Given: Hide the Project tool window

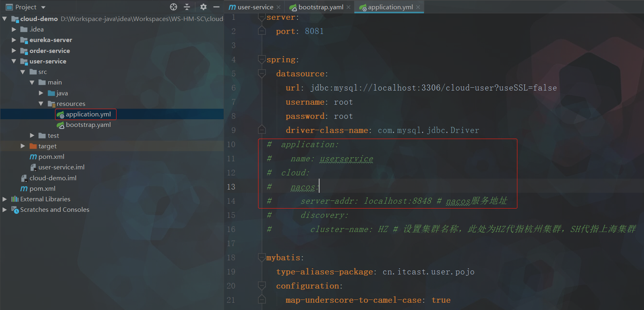Looking at the screenshot, I should click(216, 7).
